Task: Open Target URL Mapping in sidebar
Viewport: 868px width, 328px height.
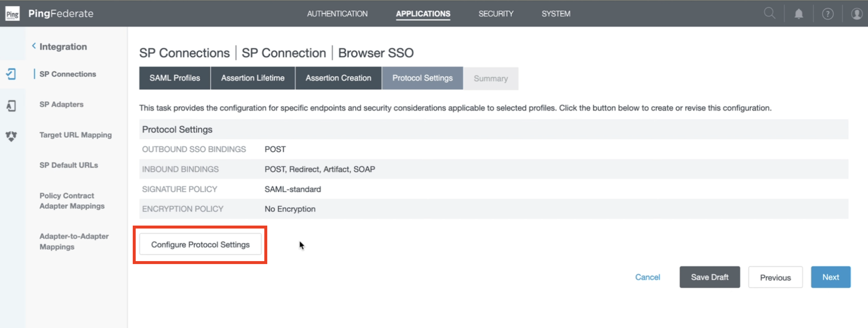Action: pos(75,135)
